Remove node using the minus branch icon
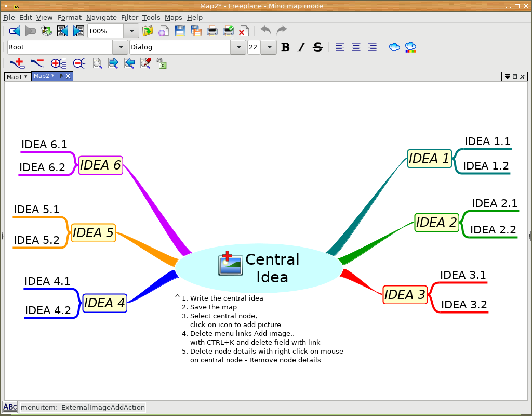 (x=37, y=63)
